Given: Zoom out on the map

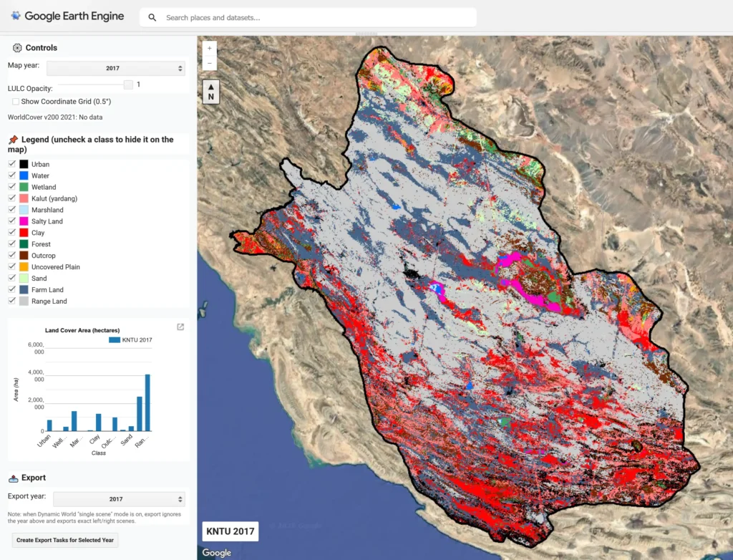Looking at the screenshot, I should [x=210, y=63].
